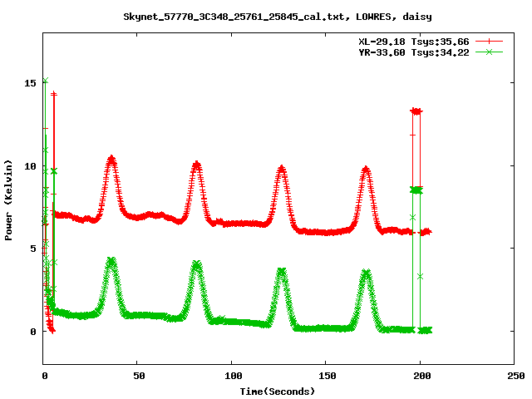Click the y-axis tick label 5
The height and width of the screenshot is (399, 532).
(x=33, y=249)
